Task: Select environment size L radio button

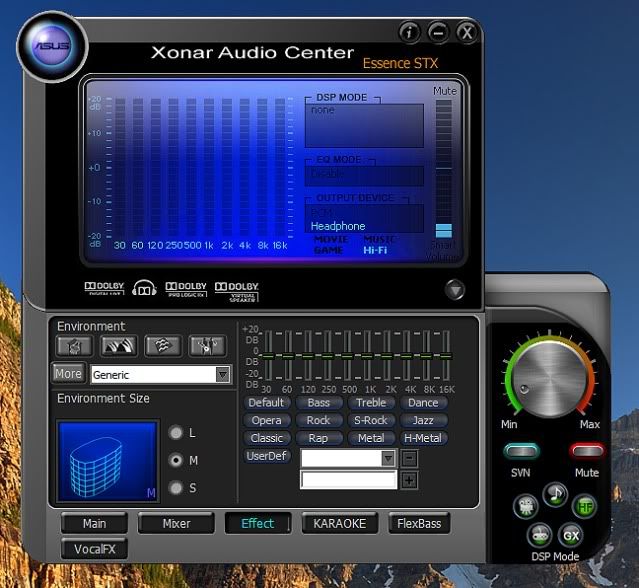Action: pos(176,432)
